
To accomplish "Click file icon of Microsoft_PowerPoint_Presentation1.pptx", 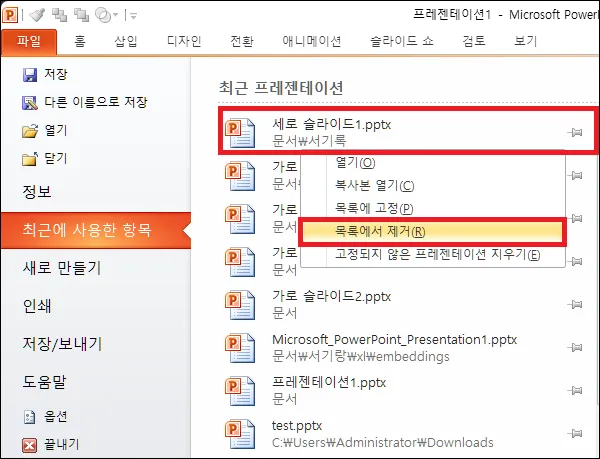I will 240,348.
